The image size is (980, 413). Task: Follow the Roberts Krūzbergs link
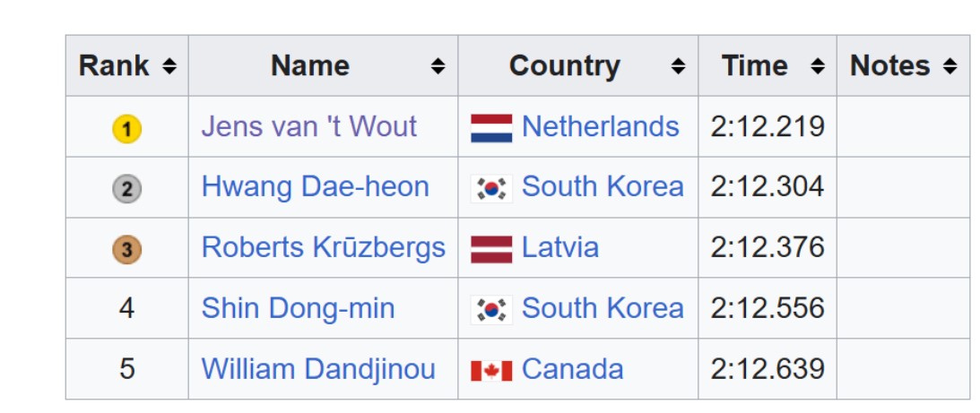[323, 247]
